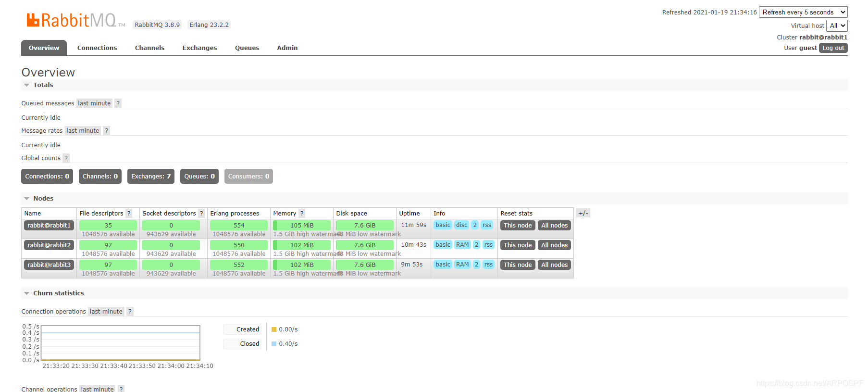This screenshot has width=868, height=392.
Task: Open Channels: 0 count
Action: [100, 176]
